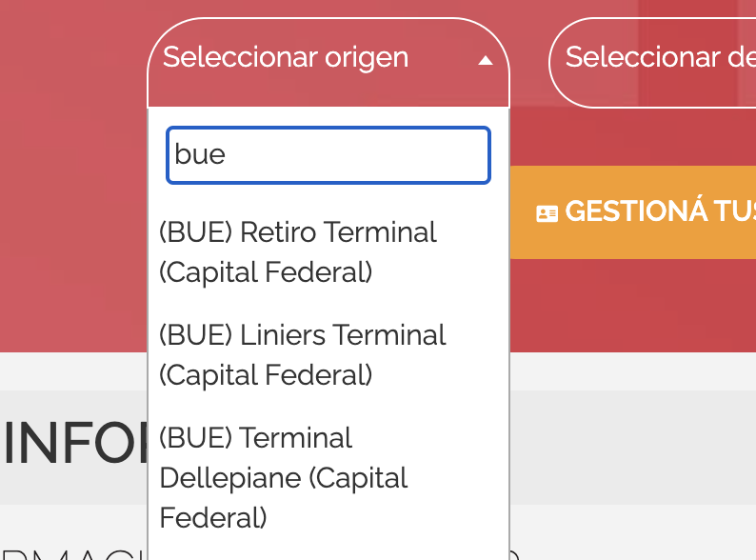Click the orange GESTIONÁ TUS button

click(x=633, y=212)
